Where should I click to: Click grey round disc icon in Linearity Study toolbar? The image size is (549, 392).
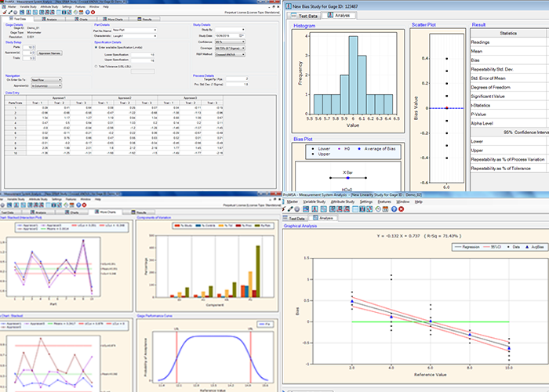pyautogui.click(x=297, y=209)
